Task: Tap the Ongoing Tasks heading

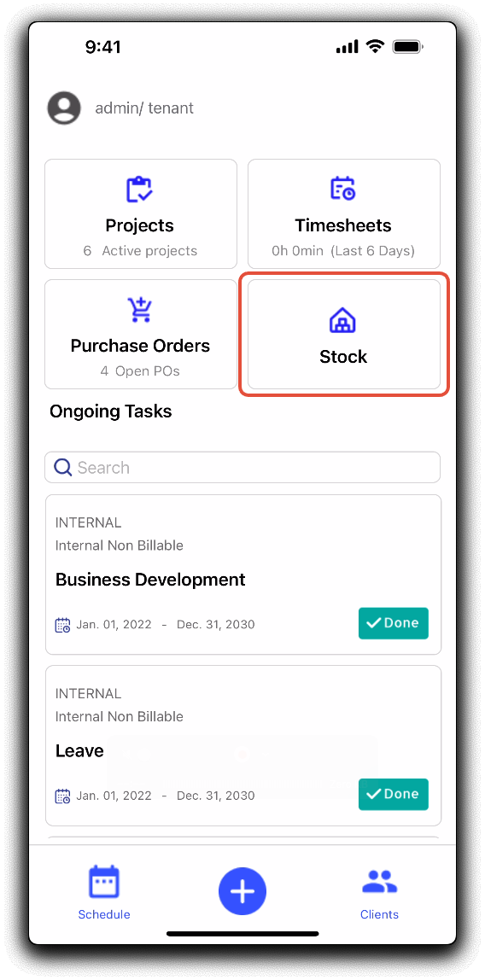Action: click(111, 411)
